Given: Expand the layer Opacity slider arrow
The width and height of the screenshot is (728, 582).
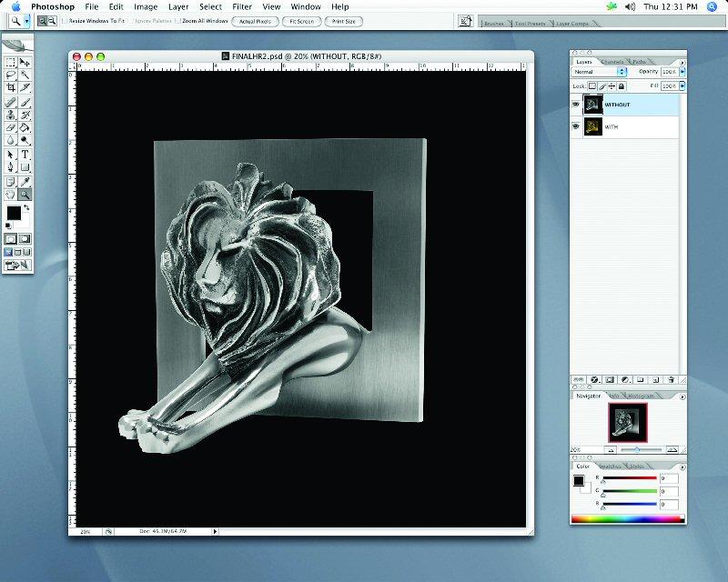Looking at the screenshot, I should [x=682, y=71].
